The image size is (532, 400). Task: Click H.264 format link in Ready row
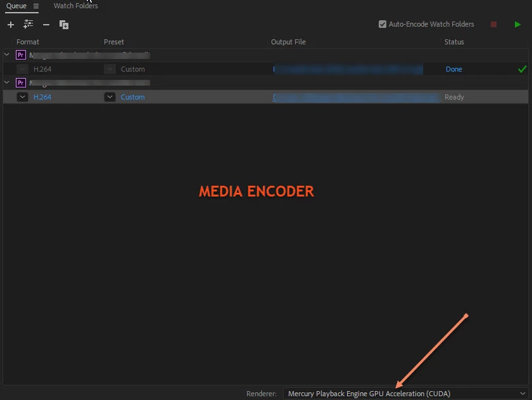42,97
